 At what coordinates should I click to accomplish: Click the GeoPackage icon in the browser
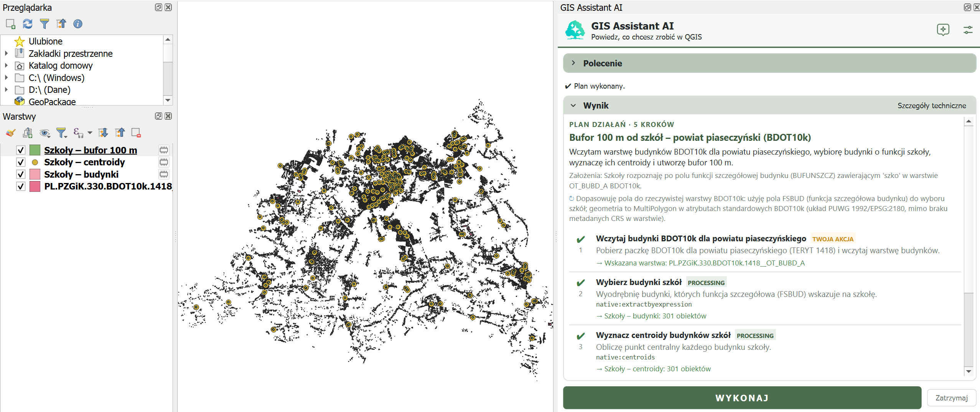[x=20, y=102]
